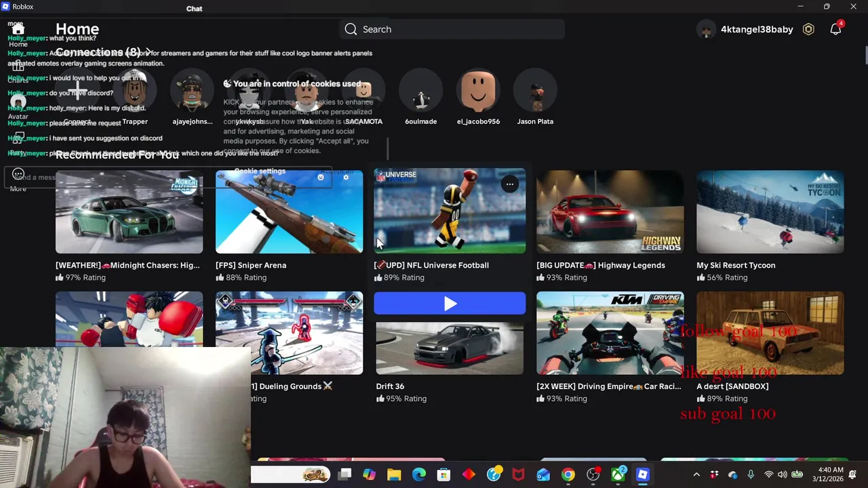Click the 'Drift 36' title text
This screenshot has width=868, height=488.
(x=390, y=386)
